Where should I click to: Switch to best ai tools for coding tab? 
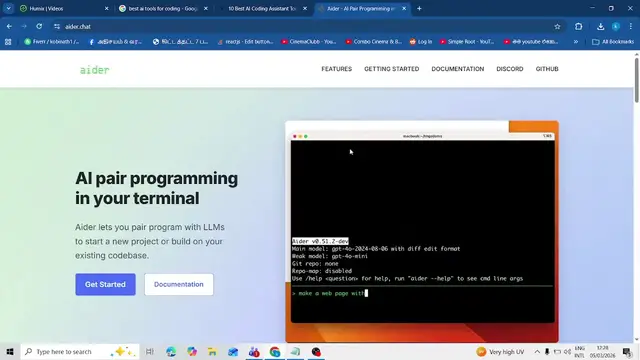click(x=164, y=9)
